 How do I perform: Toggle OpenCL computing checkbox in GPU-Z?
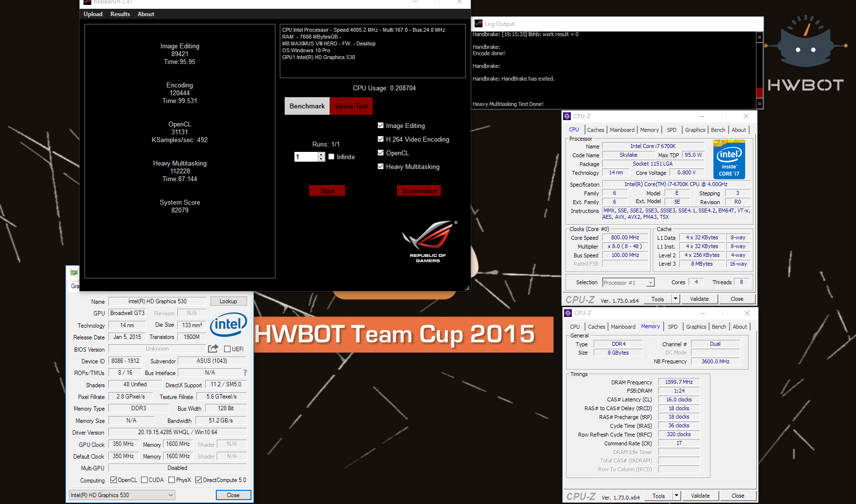tap(113, 480)
